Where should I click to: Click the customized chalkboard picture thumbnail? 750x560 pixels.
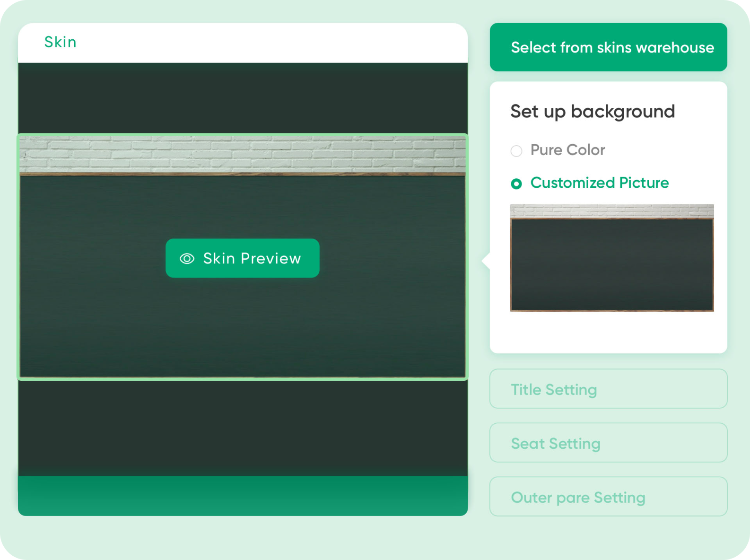(611, 265)
